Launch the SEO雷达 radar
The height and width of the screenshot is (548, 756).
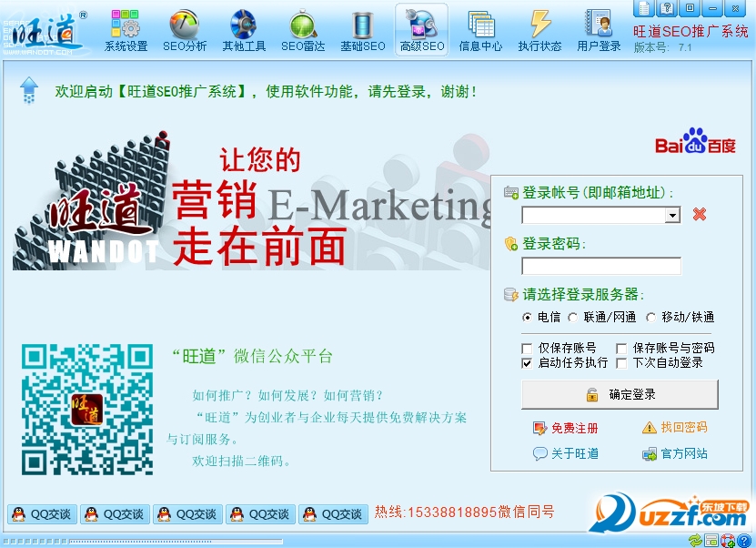[x=303, y=31]
